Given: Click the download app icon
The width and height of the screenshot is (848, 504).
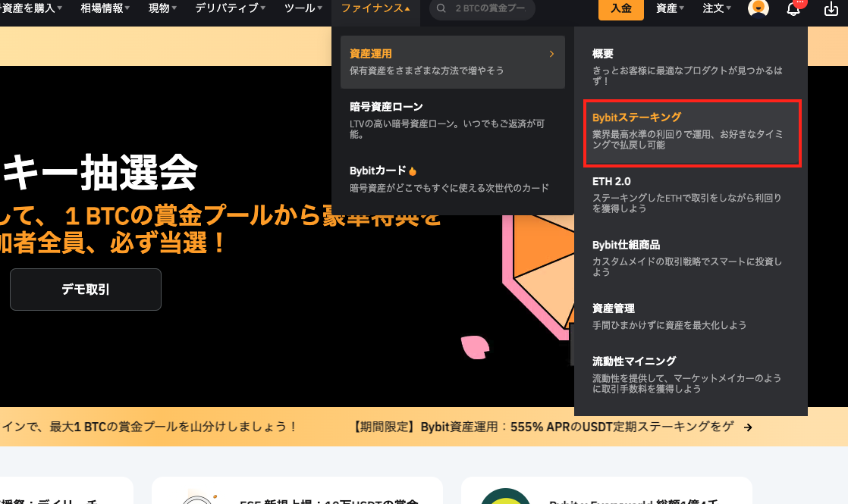Looking at the screenshot, I should pyautogui.click(x=831, y=8).
